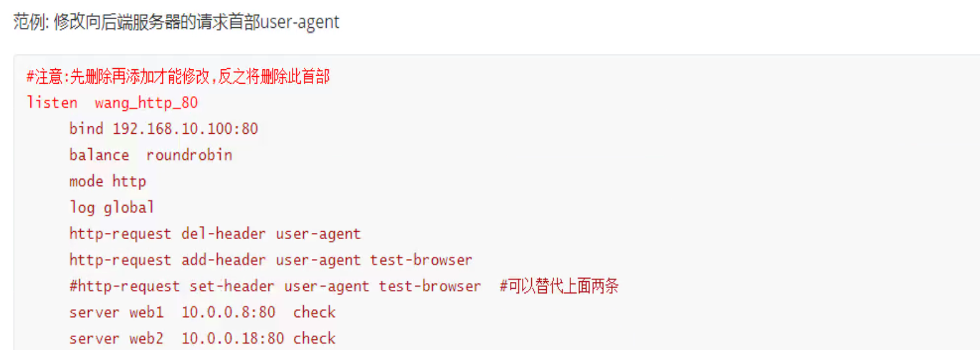
Task: Click the red note comment line starting with #注意
Action: (x=178, y=77)
